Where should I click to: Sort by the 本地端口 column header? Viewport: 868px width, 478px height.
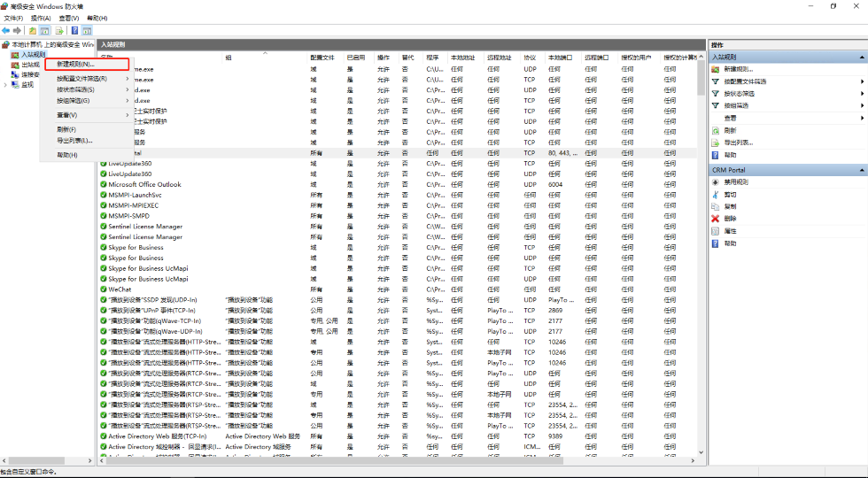point(563,58)
